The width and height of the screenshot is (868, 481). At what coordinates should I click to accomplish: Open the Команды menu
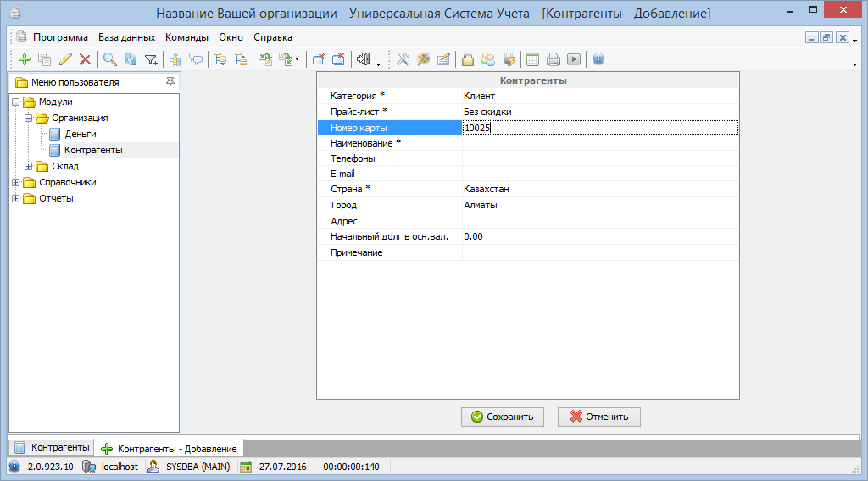coord(186,37)
